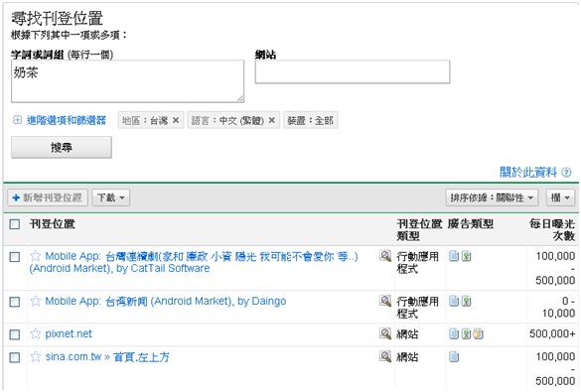Preview magnifier for CatTail Software app row
Viewport: 581px width, 392px height.
coord(385,256)
